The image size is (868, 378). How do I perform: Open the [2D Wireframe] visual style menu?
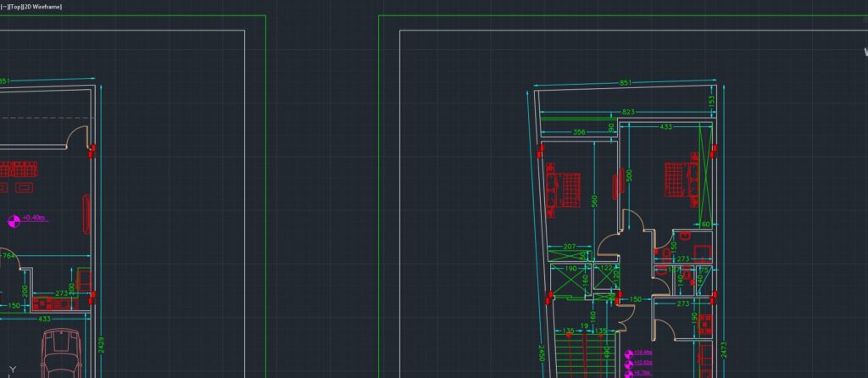[x=42, y=7]
